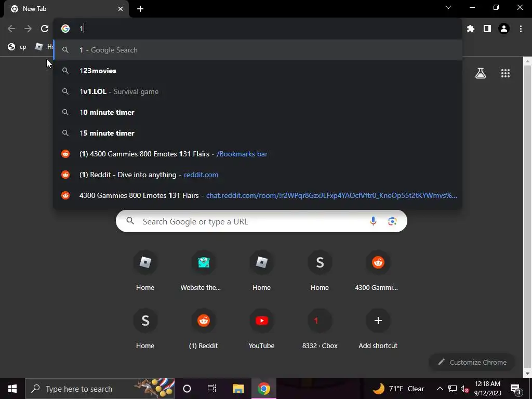Open the Google apps grid
The height and width of the screenshot is (399, 532).
pos(506,73)
